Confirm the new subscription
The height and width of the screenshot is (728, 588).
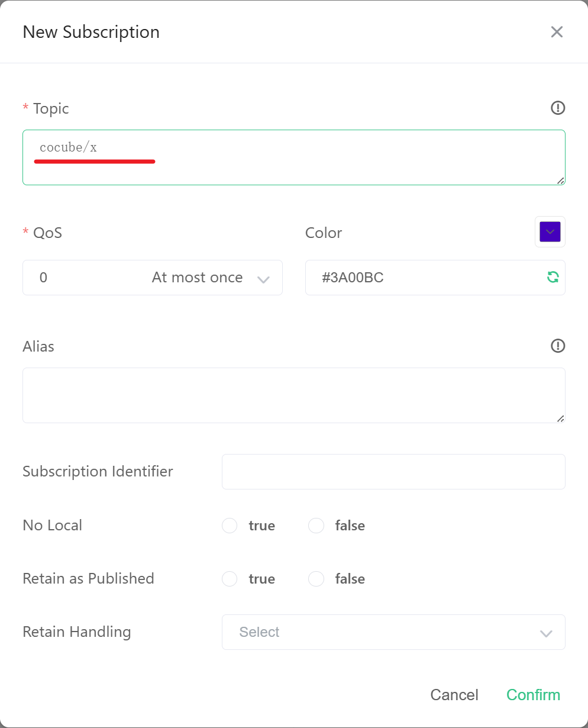pyautogui.click(x=533, y=695)
